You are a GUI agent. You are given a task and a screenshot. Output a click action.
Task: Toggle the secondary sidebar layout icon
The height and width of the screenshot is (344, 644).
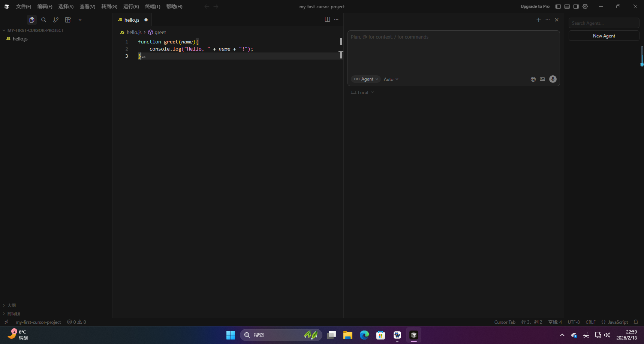pyautogui.click(x=576, y=6)
